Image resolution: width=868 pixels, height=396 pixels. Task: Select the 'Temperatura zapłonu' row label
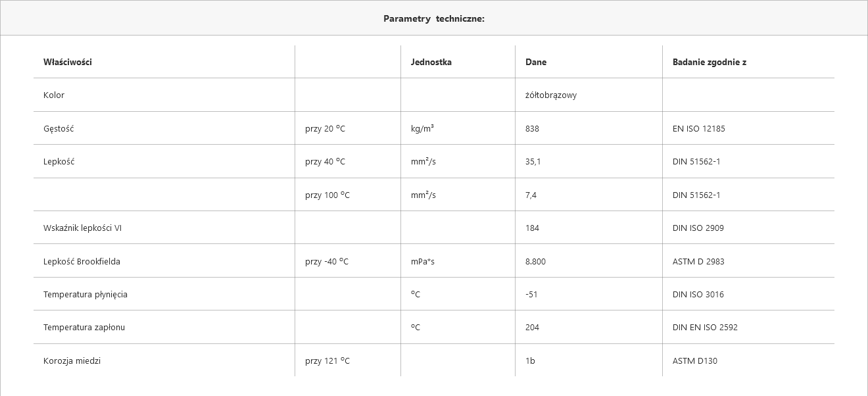click(84, 327)
